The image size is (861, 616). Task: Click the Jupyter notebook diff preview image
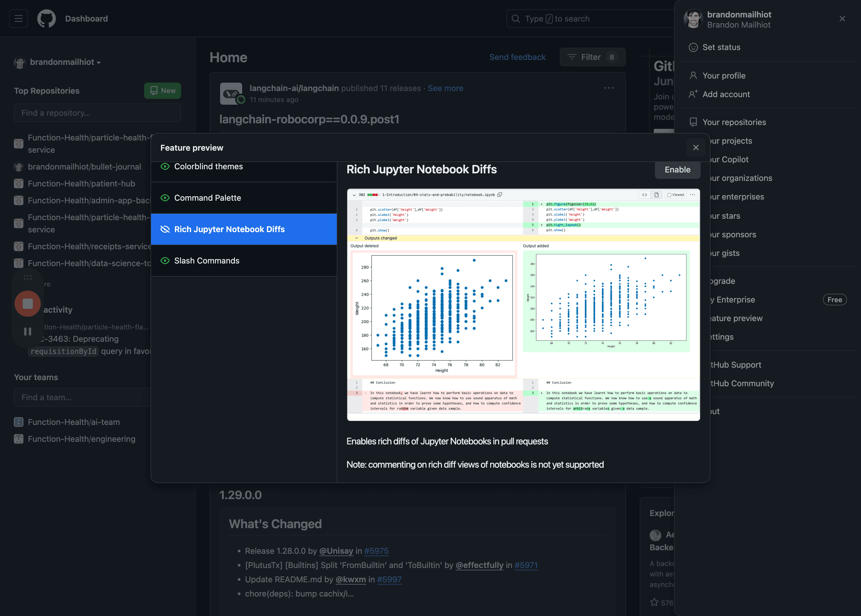click(524, 305)
